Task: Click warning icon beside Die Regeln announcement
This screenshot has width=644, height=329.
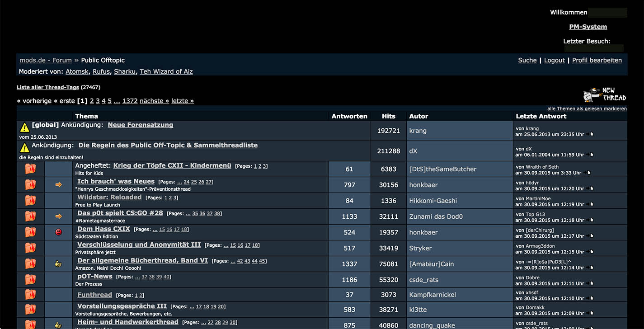Action: (x=24, y=148)
